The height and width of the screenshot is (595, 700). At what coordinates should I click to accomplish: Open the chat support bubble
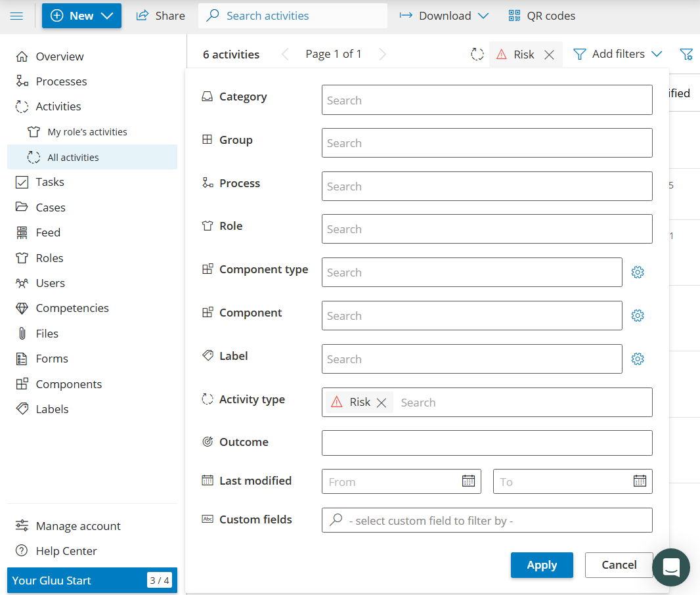(x=671, y=567)
